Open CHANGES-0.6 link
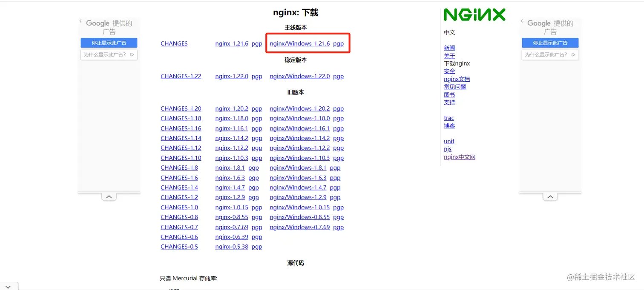 coord(179,237)
